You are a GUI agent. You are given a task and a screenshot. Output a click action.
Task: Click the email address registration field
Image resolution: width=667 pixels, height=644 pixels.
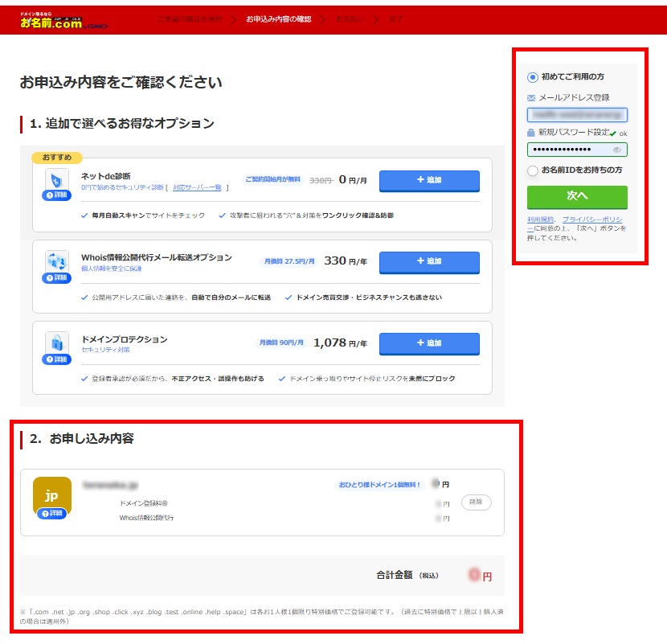(x=577, y=115)
